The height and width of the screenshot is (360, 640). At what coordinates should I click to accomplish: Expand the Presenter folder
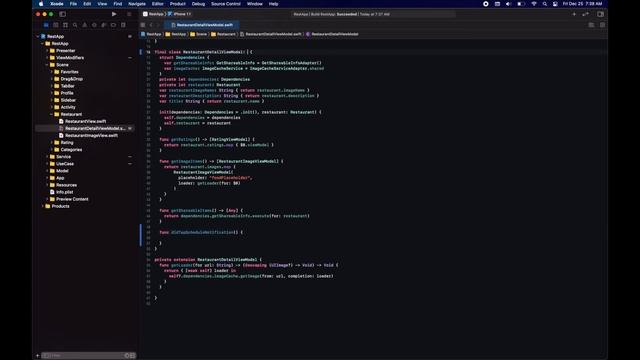point(47,51)
